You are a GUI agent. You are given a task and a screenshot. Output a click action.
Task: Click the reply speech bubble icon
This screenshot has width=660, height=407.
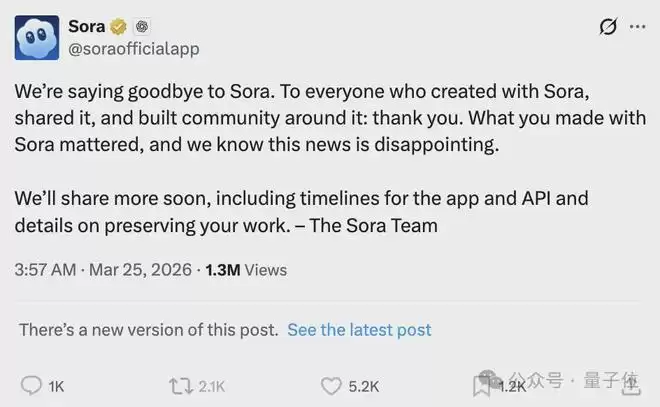[x=32, y=385]
